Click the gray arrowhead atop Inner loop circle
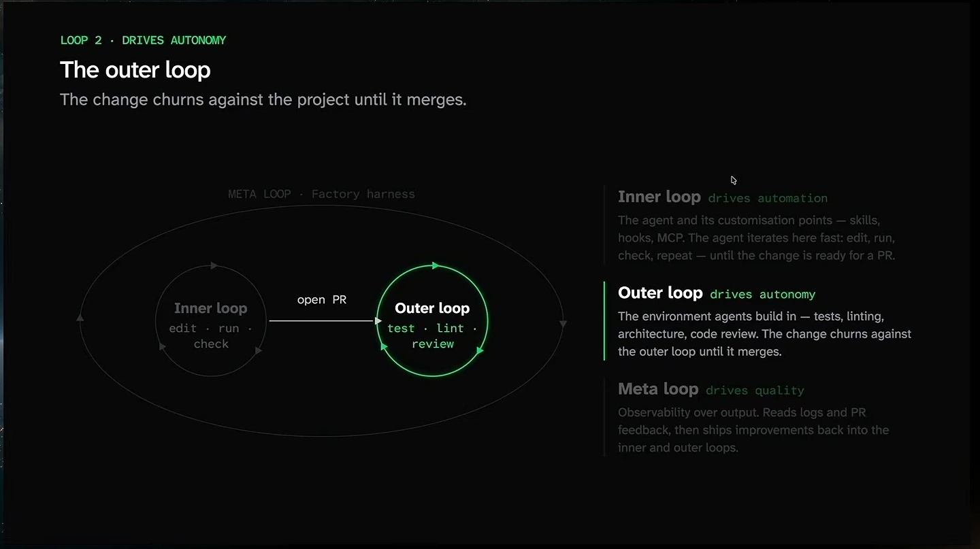 pos(214,265)
